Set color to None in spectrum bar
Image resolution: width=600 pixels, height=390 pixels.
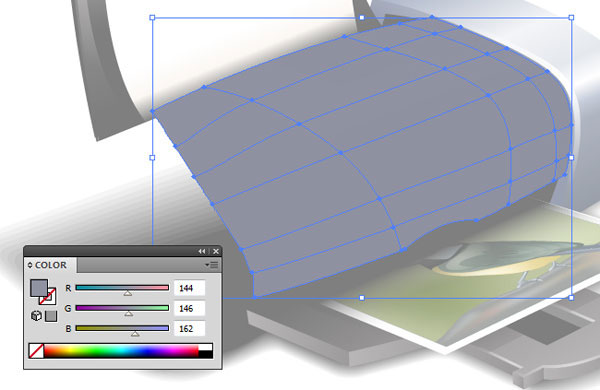pyautogui.click(x=36, y=351)
